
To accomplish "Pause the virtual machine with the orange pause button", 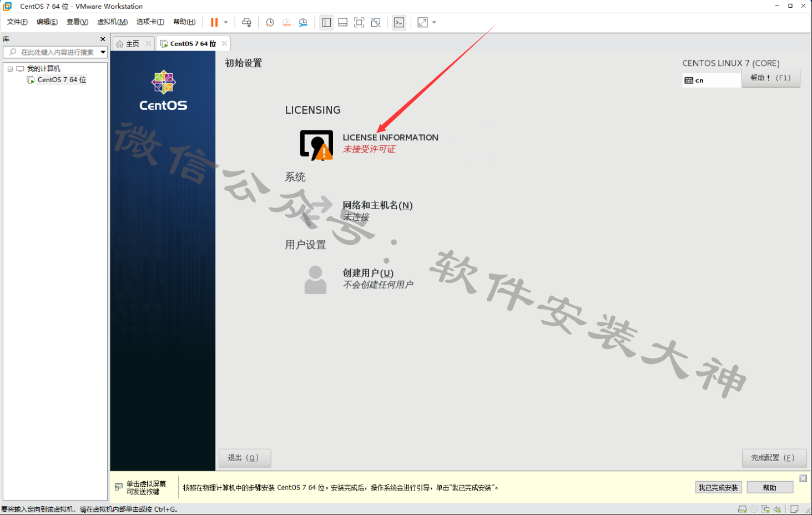I will pos(214,22).
